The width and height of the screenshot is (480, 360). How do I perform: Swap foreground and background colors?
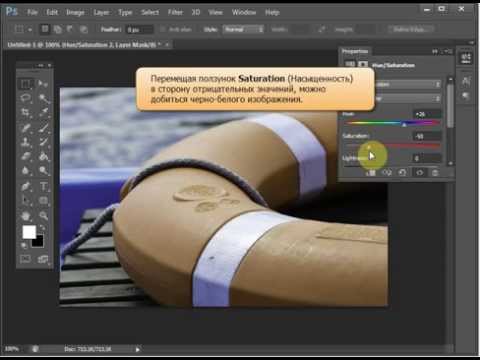coord(43,228)
